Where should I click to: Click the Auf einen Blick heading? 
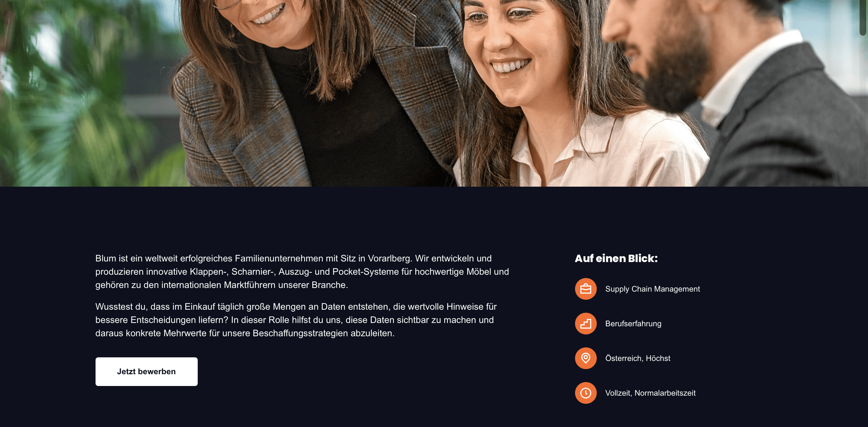pyautogui.click(x=616, y=258)
